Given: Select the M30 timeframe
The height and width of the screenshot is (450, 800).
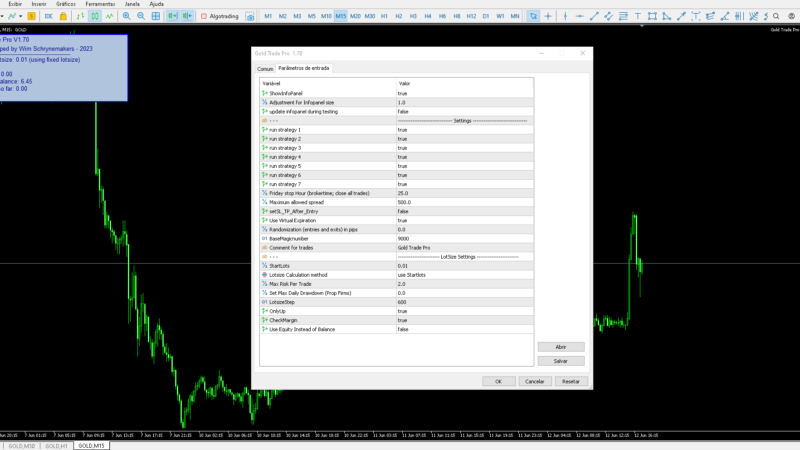Looking at the screenshot, I should [x=370, y=16].
